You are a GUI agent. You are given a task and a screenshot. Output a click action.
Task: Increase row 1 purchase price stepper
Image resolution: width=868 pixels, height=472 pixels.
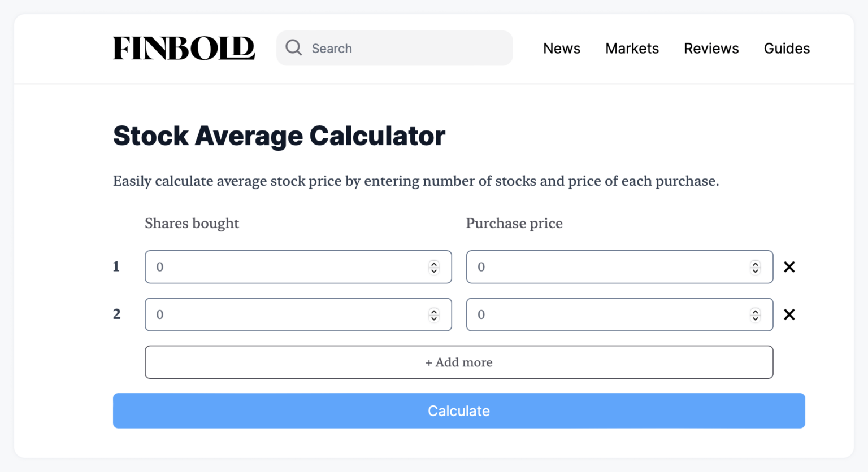(x=756, y=264)
